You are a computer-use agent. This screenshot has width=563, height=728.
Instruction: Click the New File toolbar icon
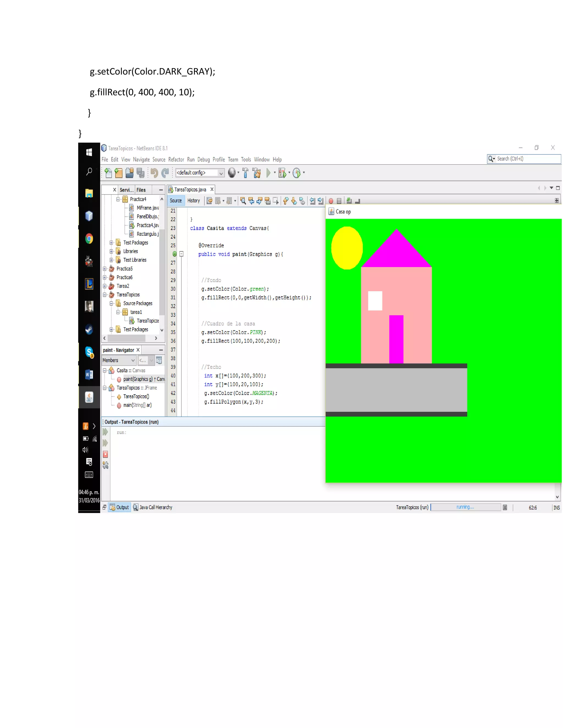(x=108, y=173)
